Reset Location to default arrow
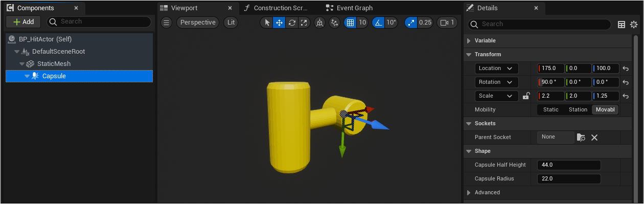The image size is (644, 204). tap(625, 68)
